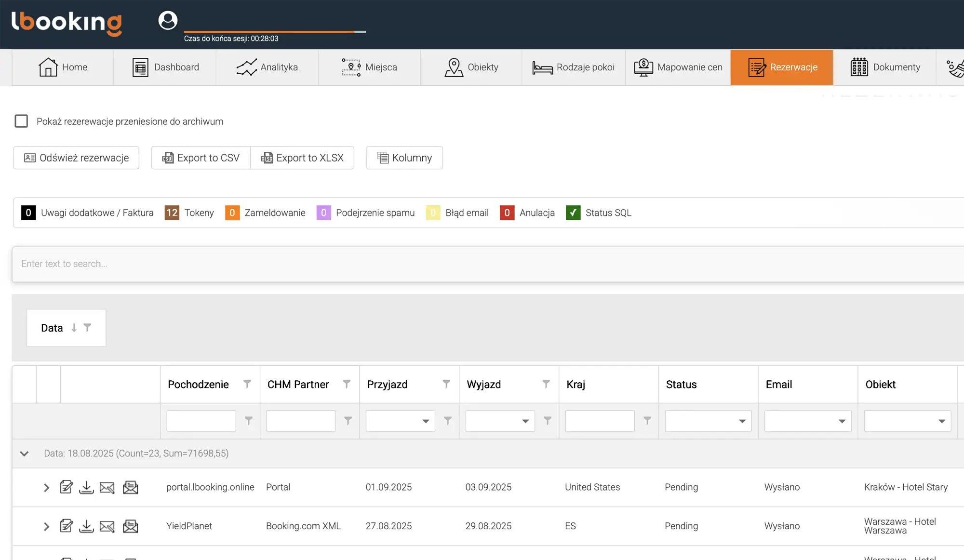Expand the YieldPlanet reservation row

[x=46, y=526]
